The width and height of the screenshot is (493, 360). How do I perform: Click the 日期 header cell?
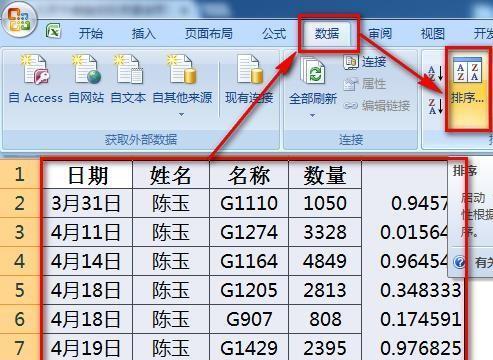(x=88, y=175)
